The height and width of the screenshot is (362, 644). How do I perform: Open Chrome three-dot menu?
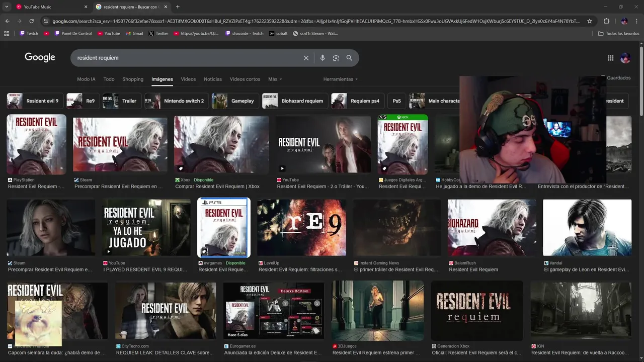point(636,21)
